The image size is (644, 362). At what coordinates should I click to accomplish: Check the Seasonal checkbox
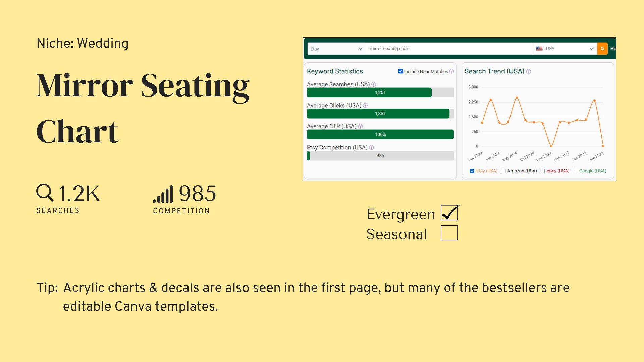449,233
